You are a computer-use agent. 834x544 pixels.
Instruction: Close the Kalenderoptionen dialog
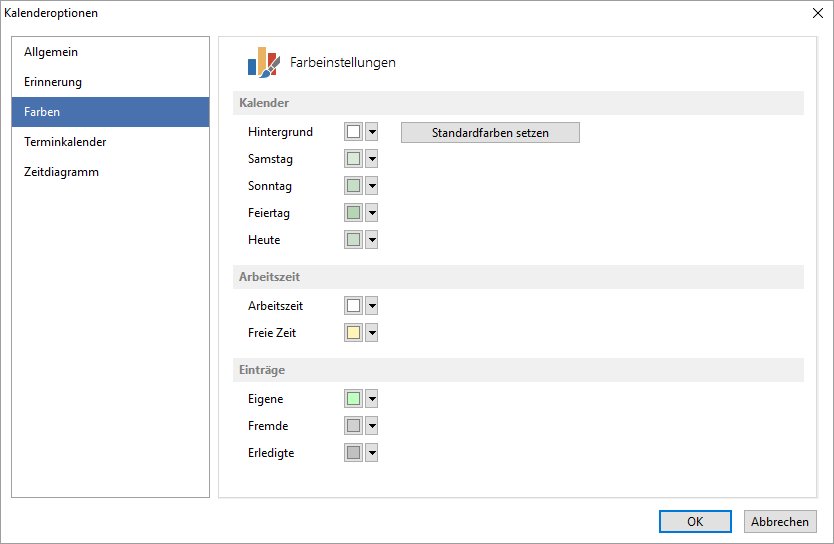point(818,13)
